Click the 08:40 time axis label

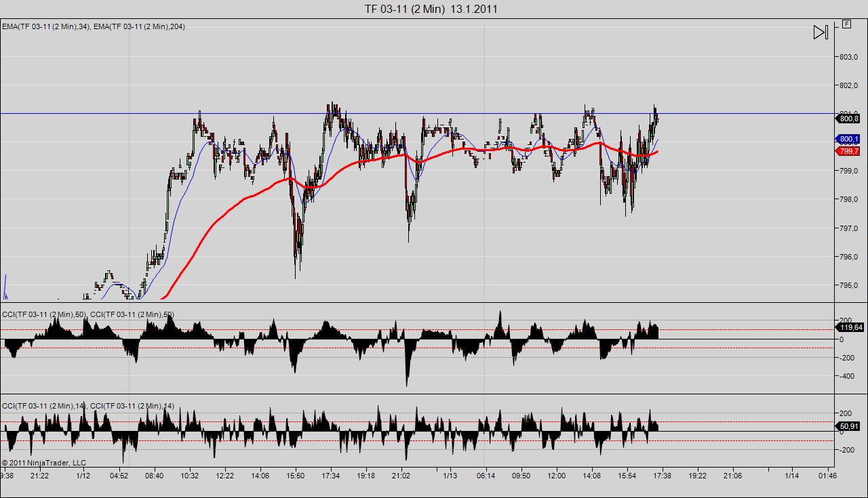[154, 476]
